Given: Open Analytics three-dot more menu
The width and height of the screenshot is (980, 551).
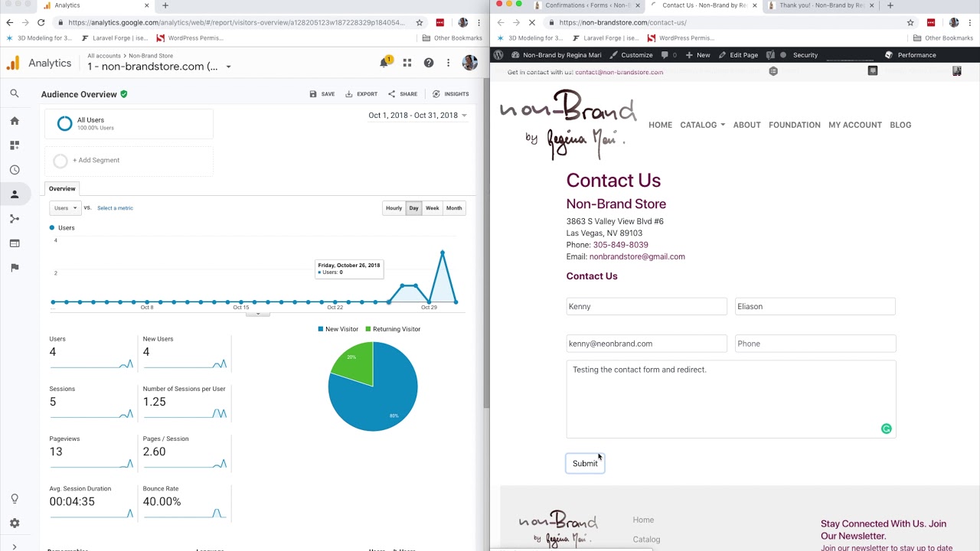Looking at the screenshot, I should coord(449,63).
